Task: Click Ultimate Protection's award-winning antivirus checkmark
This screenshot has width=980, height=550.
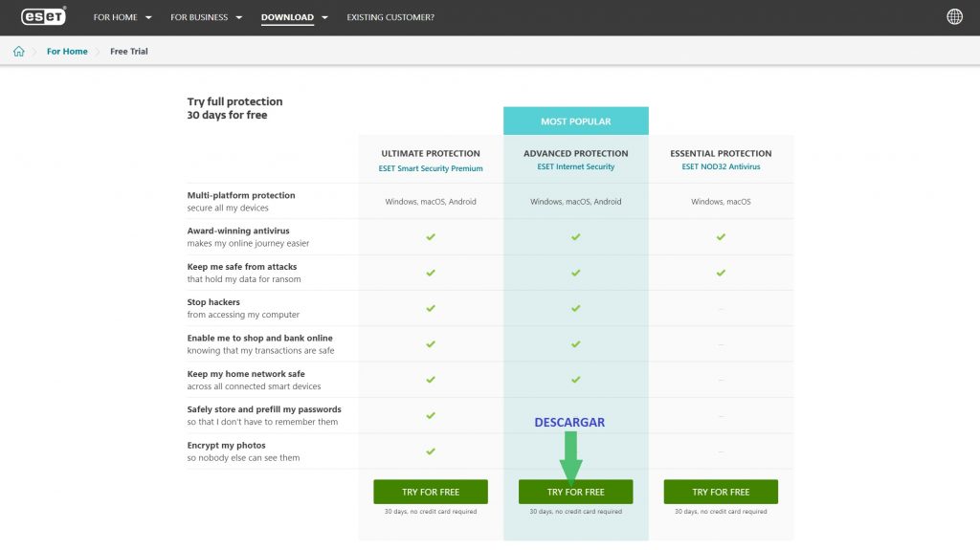Action: tap(431, 237)
